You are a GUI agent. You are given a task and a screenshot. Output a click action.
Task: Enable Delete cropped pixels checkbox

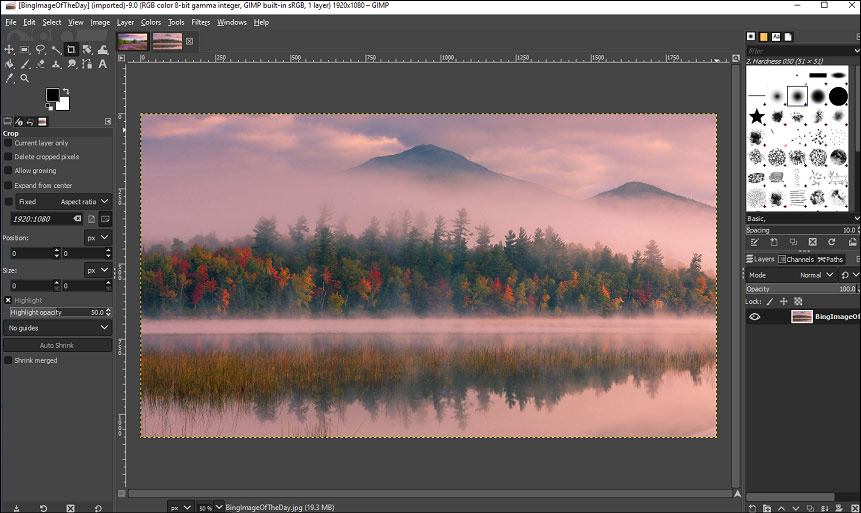coord(8,157)
